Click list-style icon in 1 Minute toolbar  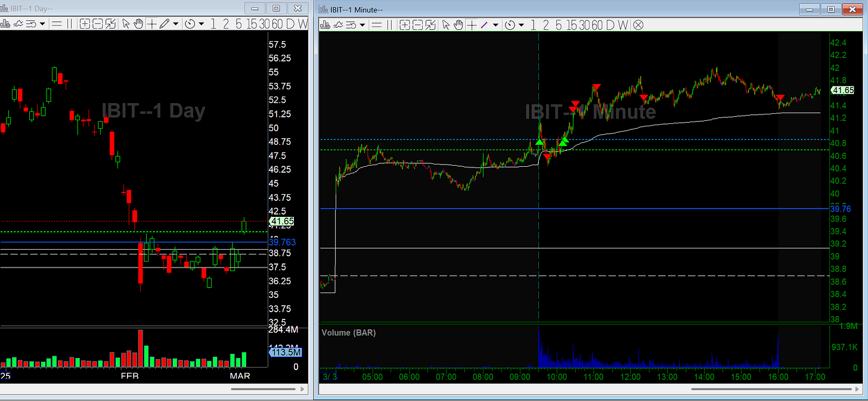[x=351, y=24]
